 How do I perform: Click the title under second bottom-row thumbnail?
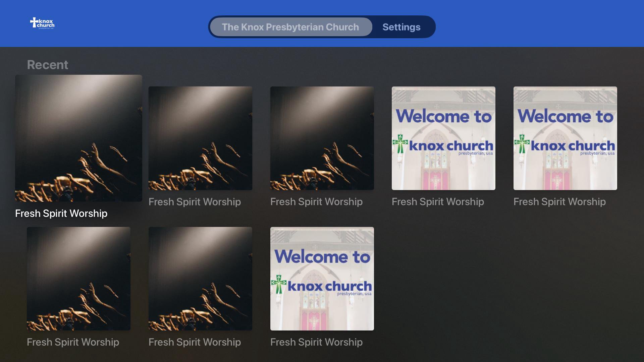tap(195, 342)
